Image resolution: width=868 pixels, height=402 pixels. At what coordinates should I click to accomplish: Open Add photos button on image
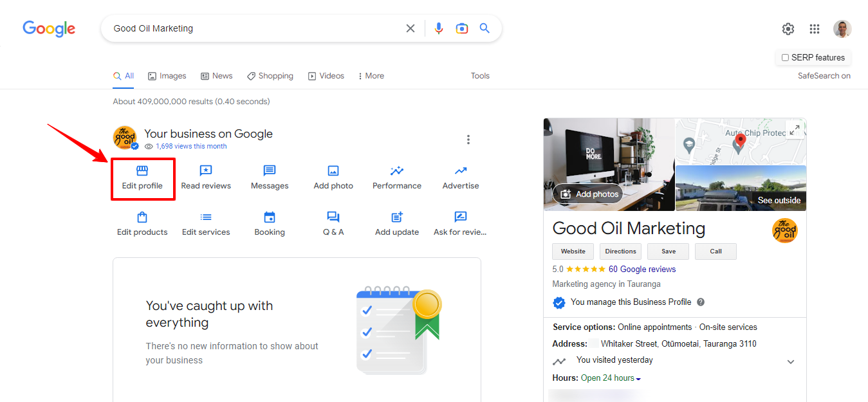pyautogui.click(x=588, y=194)
